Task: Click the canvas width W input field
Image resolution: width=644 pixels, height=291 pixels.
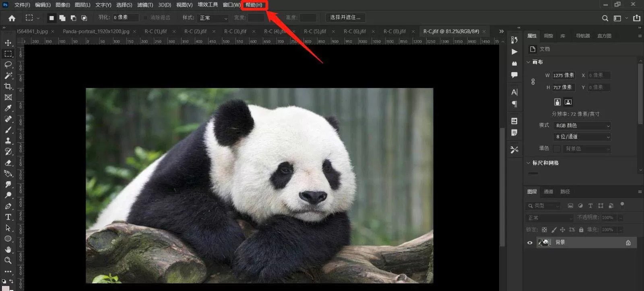Action: click(563, 75)
